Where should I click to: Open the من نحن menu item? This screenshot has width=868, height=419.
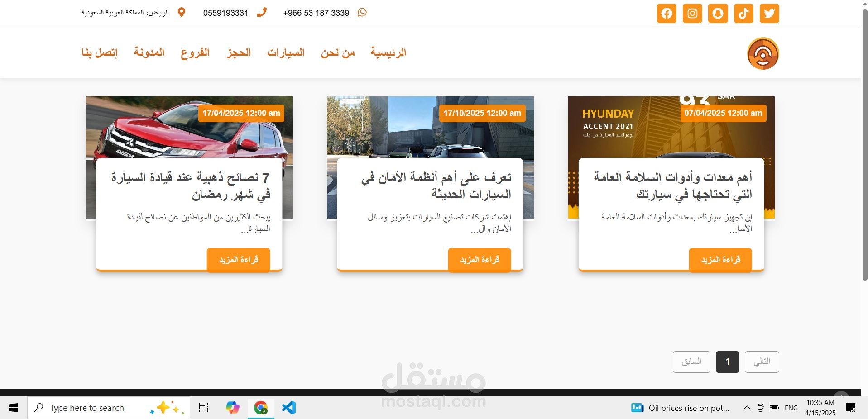coord(338,52)
